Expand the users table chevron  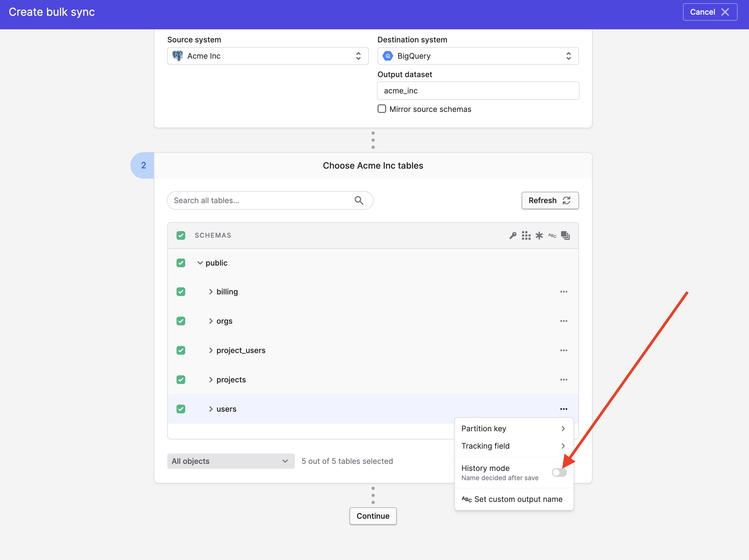pos(211,409)
